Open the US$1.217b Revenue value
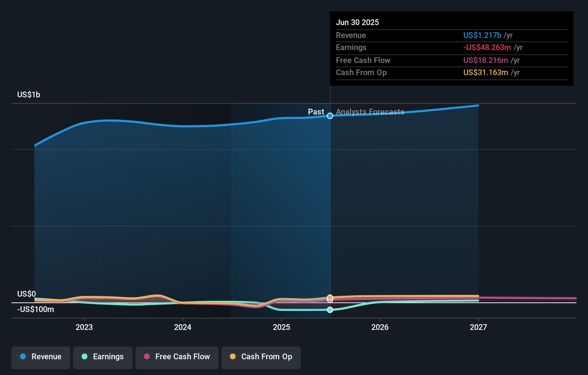The width and height of the screenshot is (588, 375). (x=482, y=35)
